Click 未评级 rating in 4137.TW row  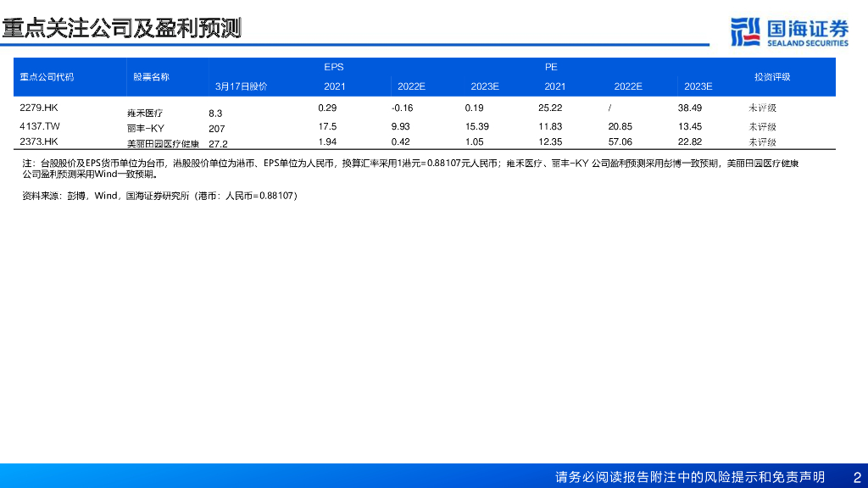pos(762,127)
